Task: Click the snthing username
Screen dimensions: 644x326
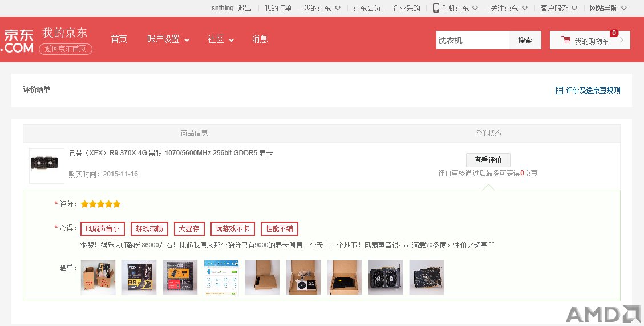Action: coord(222,8)
